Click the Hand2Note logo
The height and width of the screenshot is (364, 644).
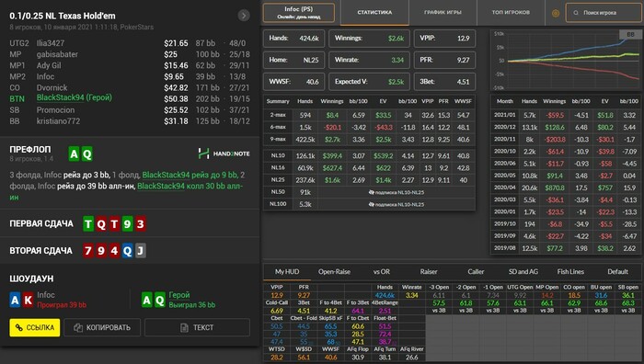pyautogui.click(x=224, y=154)
